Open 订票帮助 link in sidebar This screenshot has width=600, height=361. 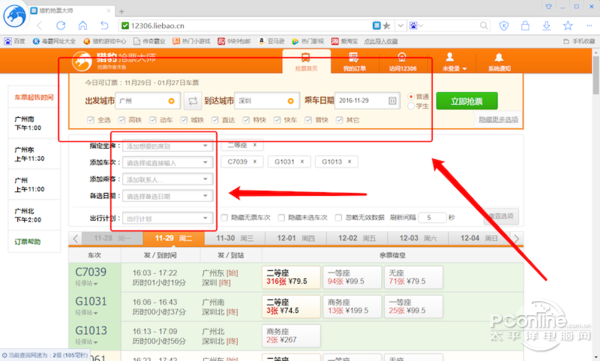pos(28,242)
